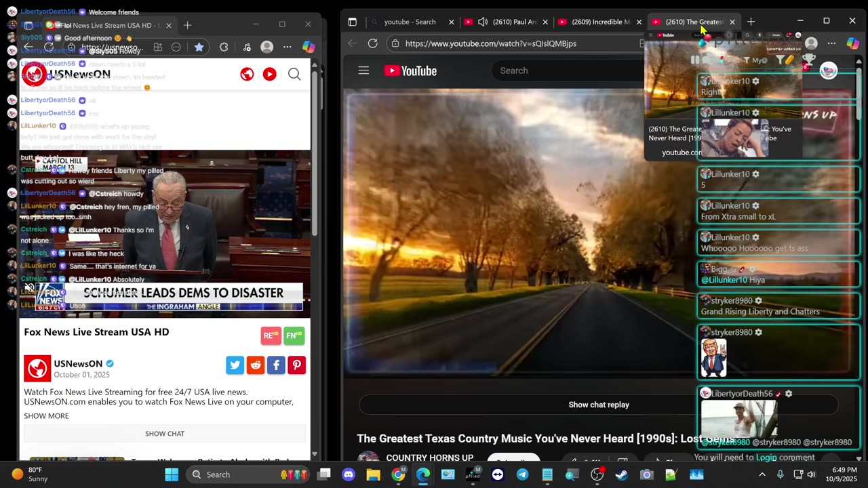Click the USNewsON channel avatar
This screenshot has width=868, height=488.
37,368
